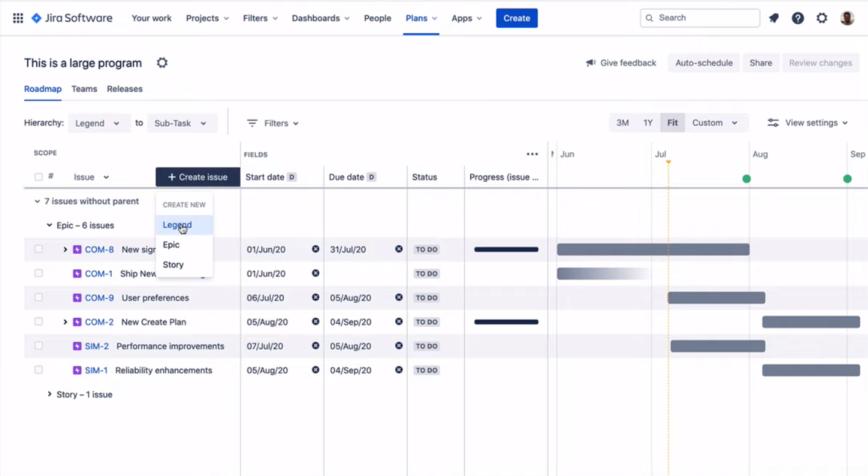Select the checkbox for SIM-2 row
This screenshot has height=476, width=868.
pos(38,346)
